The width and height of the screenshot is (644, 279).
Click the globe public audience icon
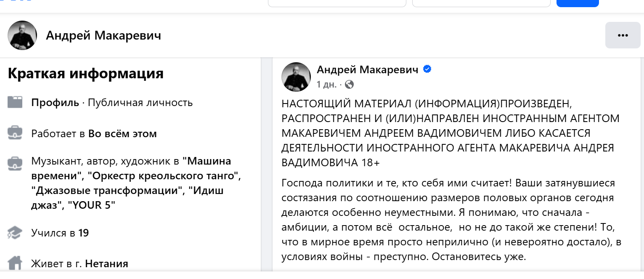[x=349, y=85]
